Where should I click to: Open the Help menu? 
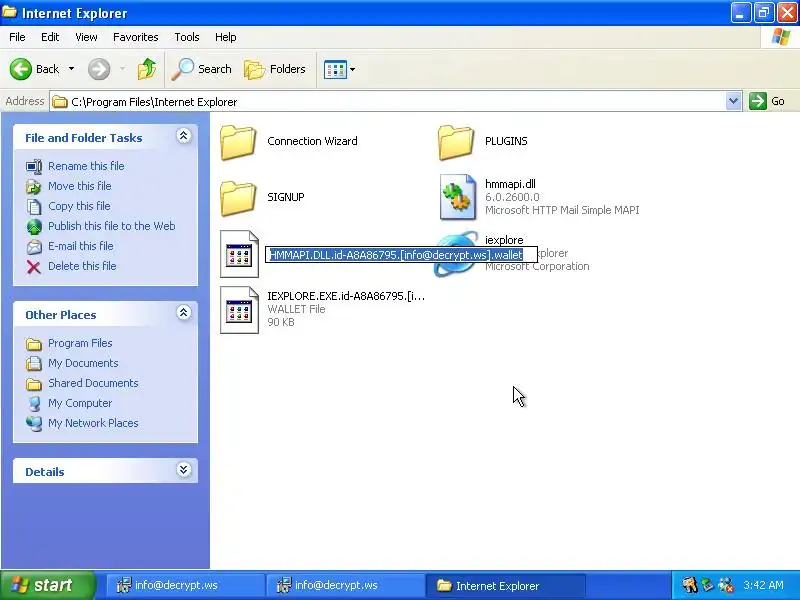[x=226, y=37]
